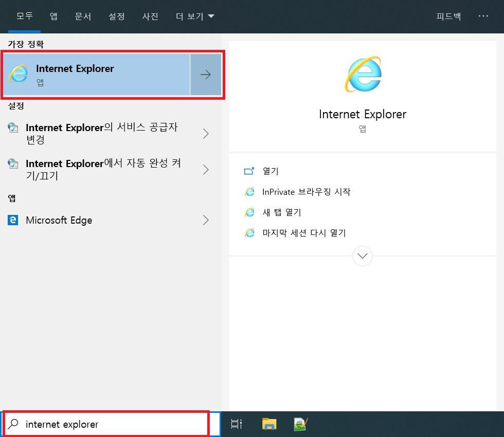Click the 열기 open-window icon
Image resolution: width=504 pixels, height=437 pixels.
click(x=249, y=171)
